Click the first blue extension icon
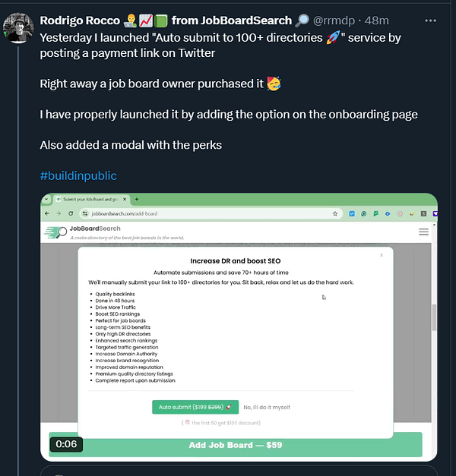 point(353,214)
